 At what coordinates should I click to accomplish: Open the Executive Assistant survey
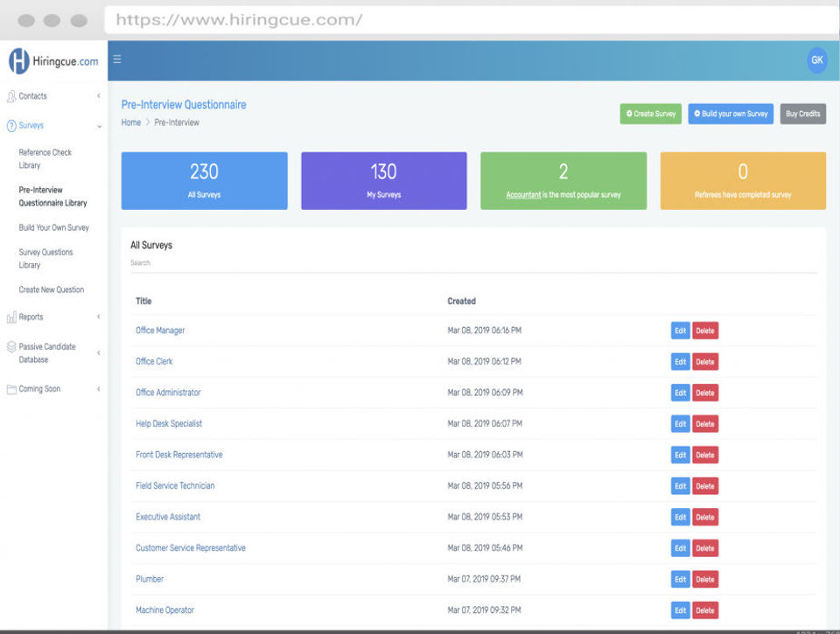168,517
